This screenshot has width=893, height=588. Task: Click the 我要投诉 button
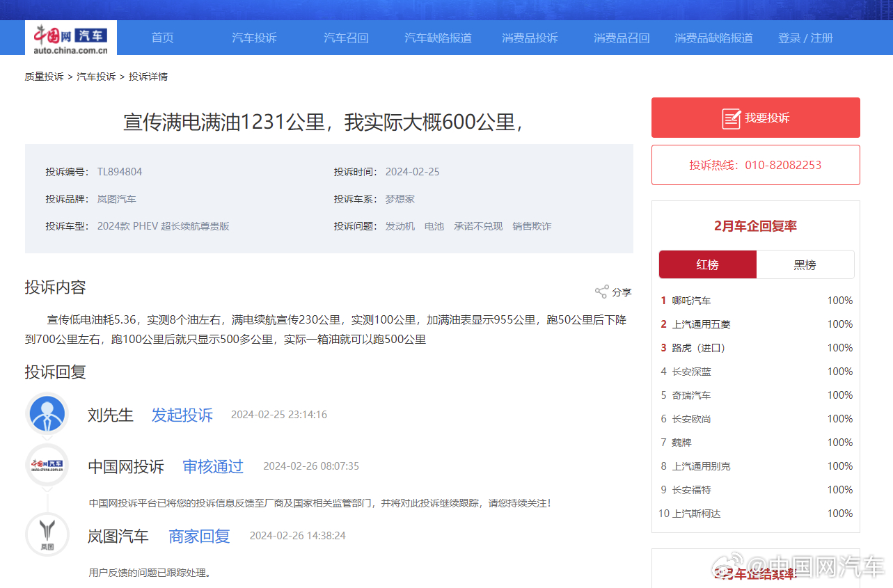point(756,118)
